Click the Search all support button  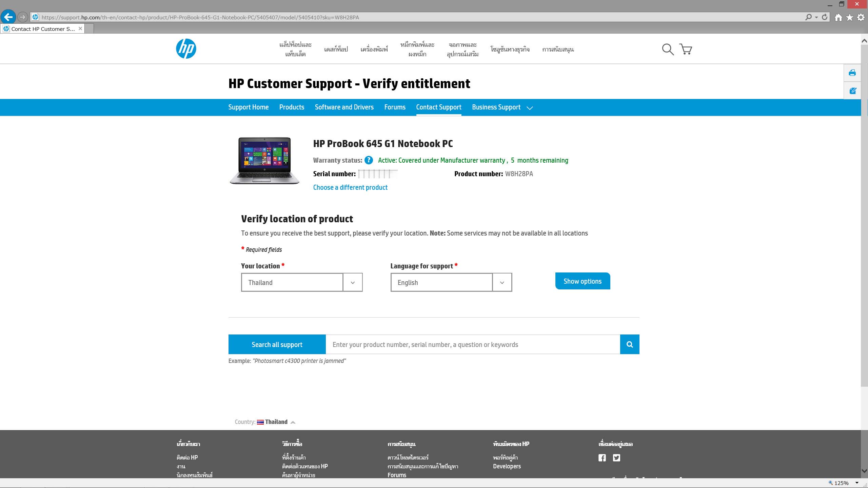click(277, 344)
